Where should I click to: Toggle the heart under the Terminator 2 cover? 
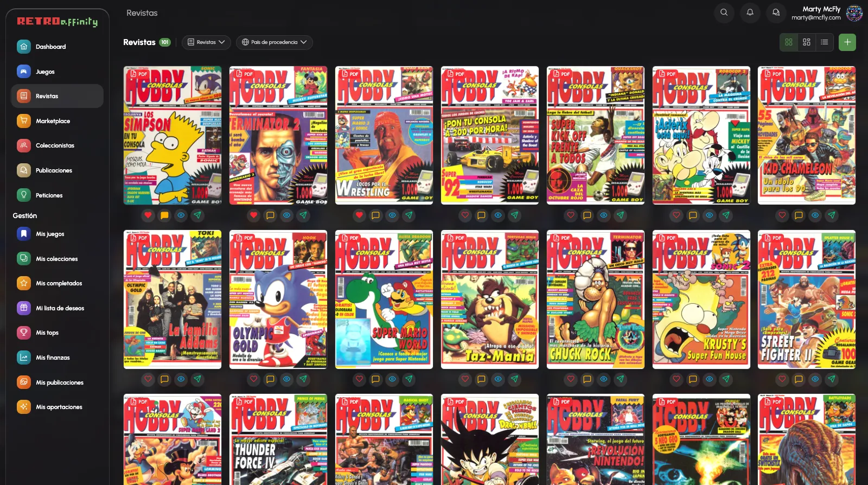point(253,215)
